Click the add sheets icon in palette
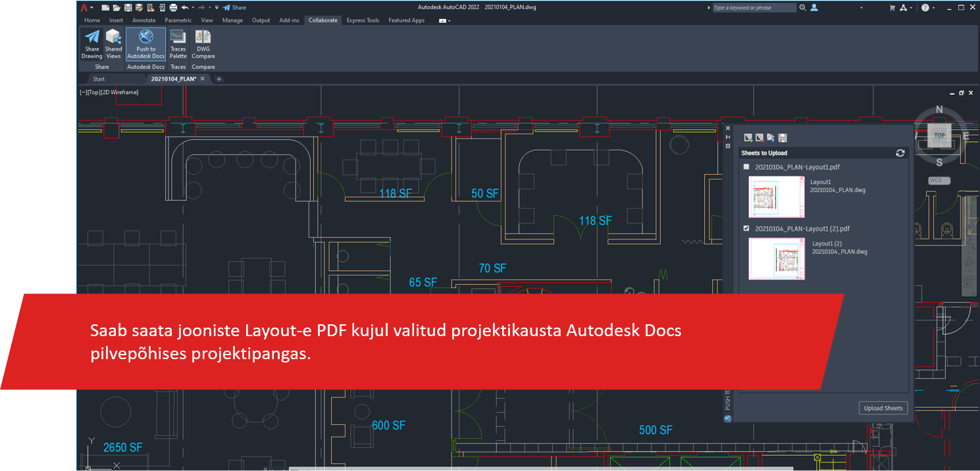Screen dimensions: 980x471 (748, 138)
